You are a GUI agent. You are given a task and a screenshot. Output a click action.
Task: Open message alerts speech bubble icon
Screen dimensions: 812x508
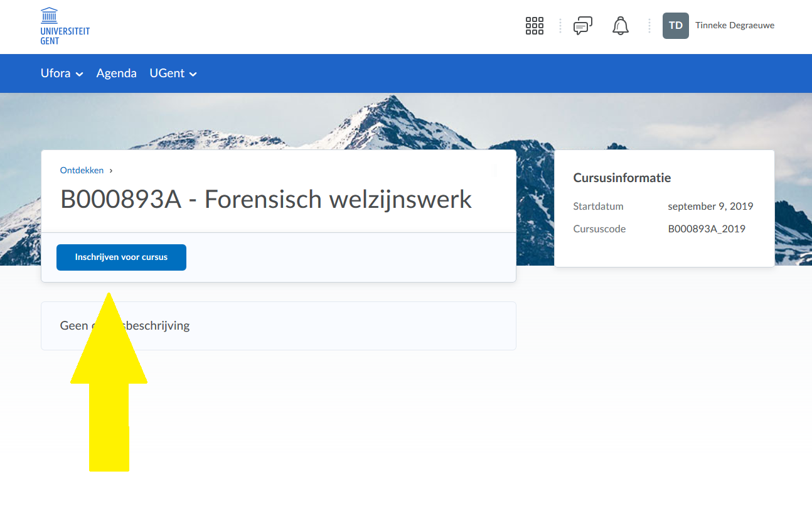(582, 26)
